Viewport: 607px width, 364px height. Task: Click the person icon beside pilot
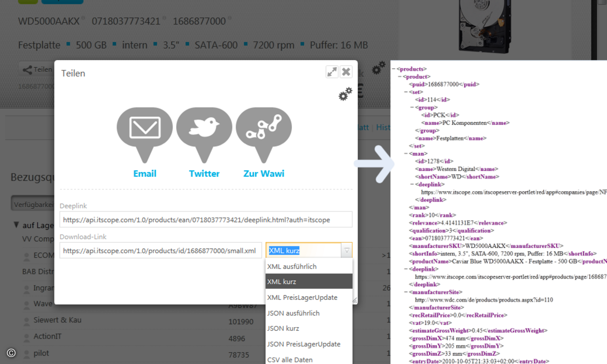pyautogui.click(x=27, y=353)
